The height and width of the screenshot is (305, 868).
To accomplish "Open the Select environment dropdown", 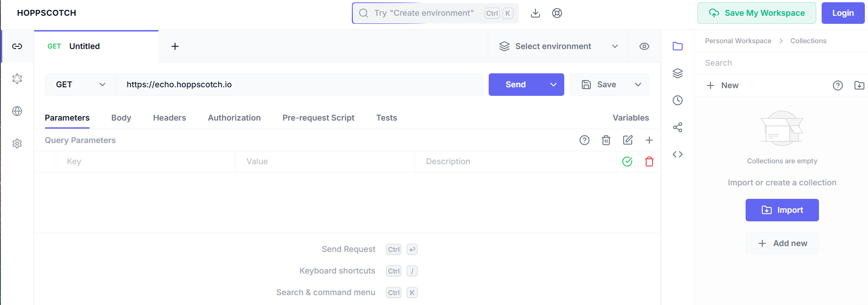I will (x=558, y=46).
